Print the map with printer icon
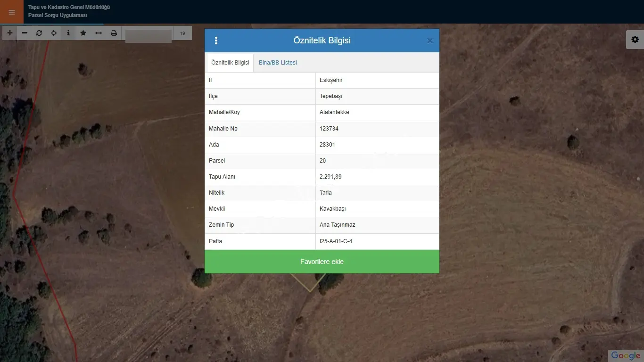This screenshot has height=362, width=644. 114,33
